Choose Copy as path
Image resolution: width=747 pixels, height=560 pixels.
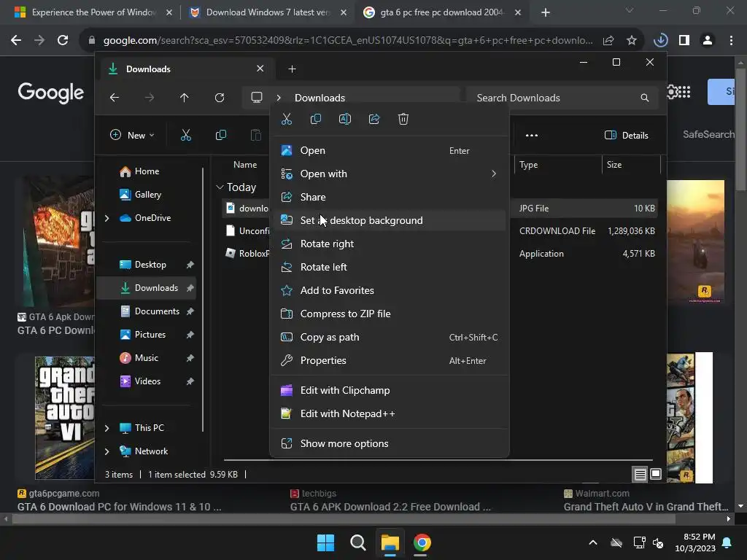point(390,337)
